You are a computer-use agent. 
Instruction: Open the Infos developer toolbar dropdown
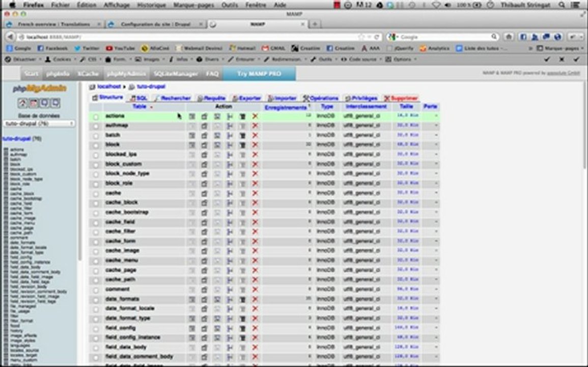pos(181,59)
